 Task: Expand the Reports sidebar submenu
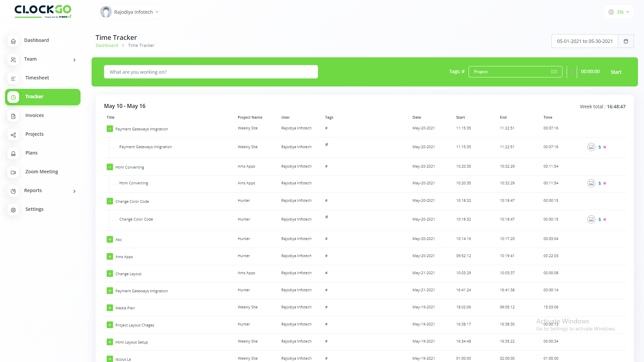pyautogui.click(x=74, y=191)
